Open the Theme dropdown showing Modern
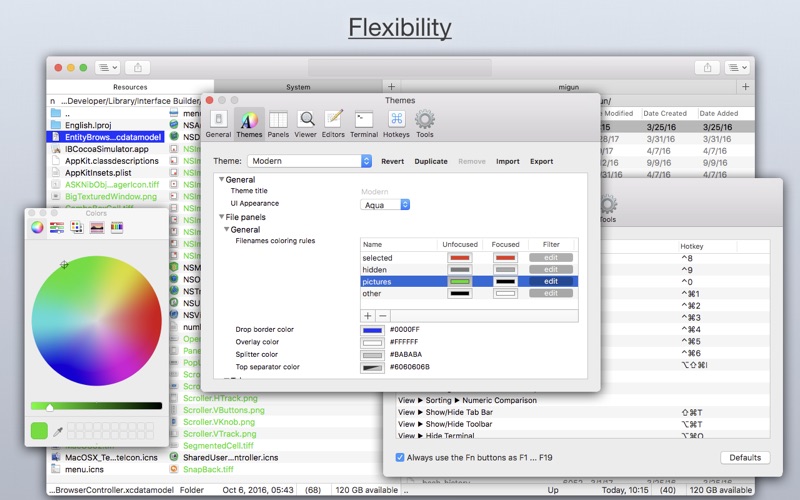This screenshot has height=500, width=800. point(310,161)
